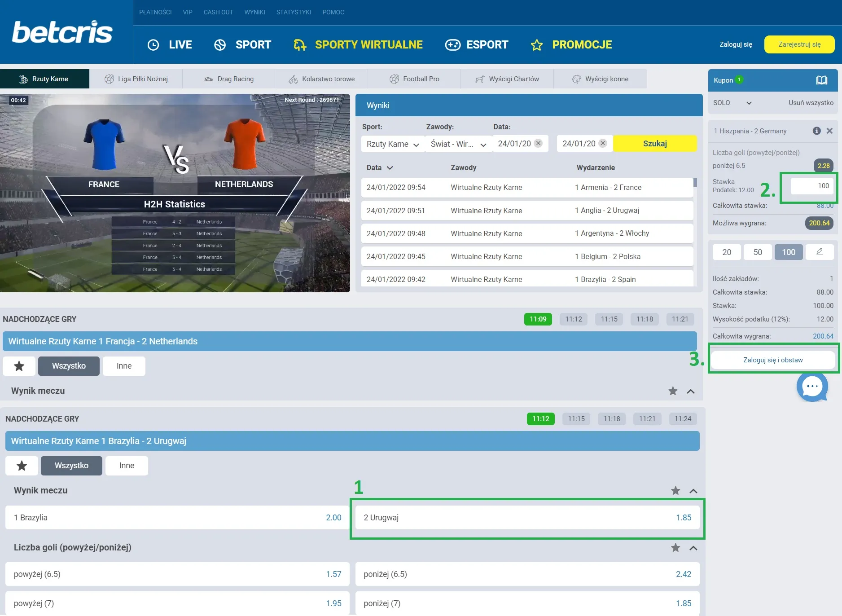Favorite the Liczba goli market
Viewport: 842px width, 616px height.
[x=675, y=548]
